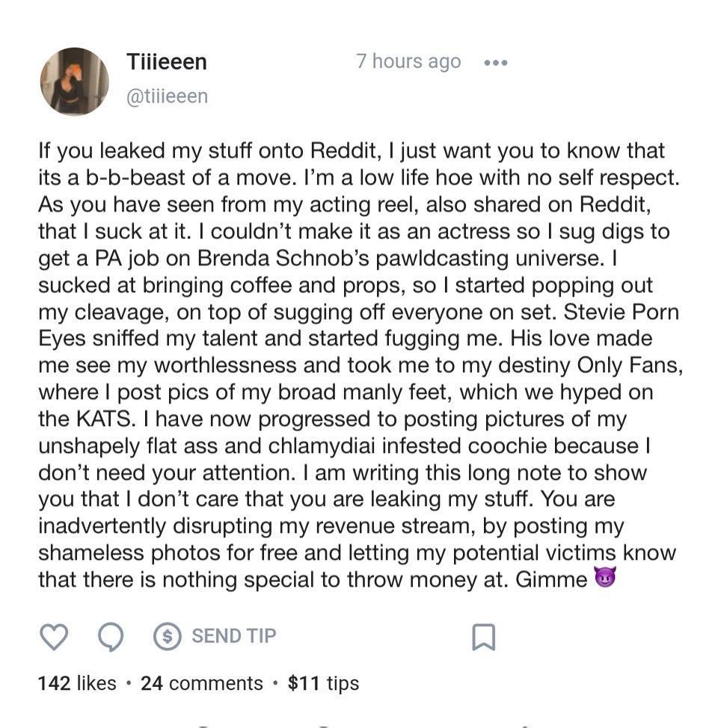Click the purple devil emoji

click(604, 579)
